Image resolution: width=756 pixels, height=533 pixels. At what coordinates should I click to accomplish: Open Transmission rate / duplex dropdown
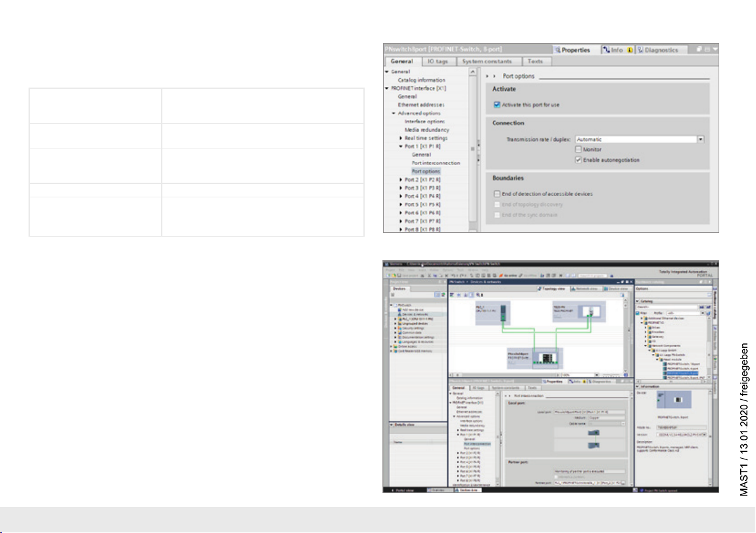(x=701, y=138)
